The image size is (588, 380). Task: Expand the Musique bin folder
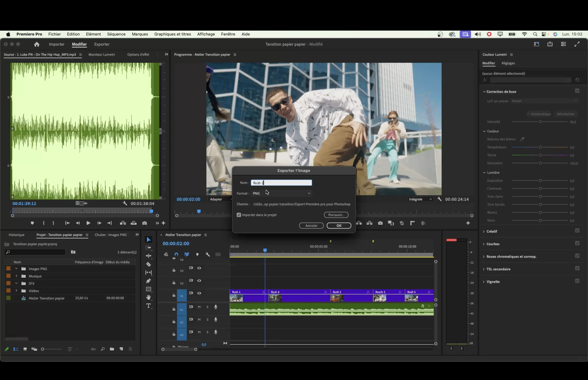pyautogui.click(x=16, y=276)
